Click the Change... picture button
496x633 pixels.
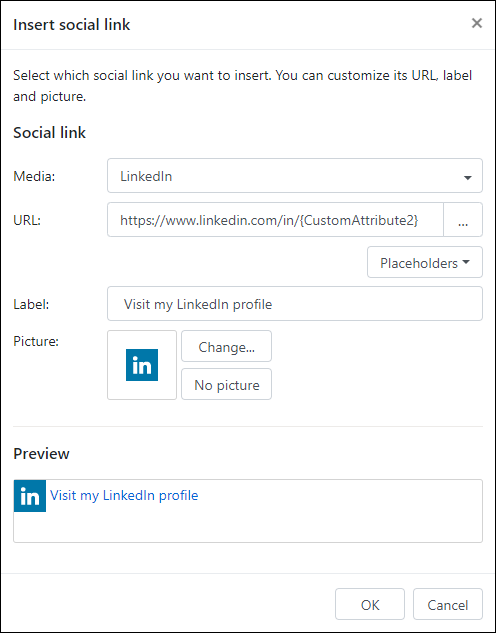click(x=226, y=346)
